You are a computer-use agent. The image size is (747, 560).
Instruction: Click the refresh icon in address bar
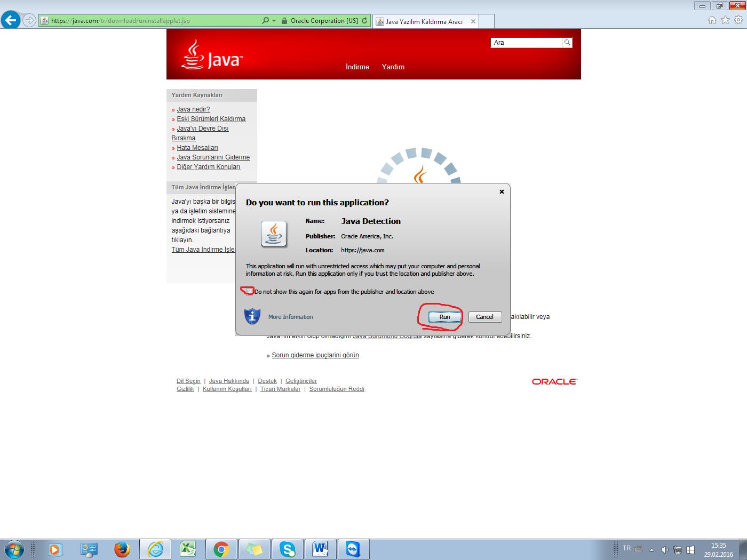(364, 21)
